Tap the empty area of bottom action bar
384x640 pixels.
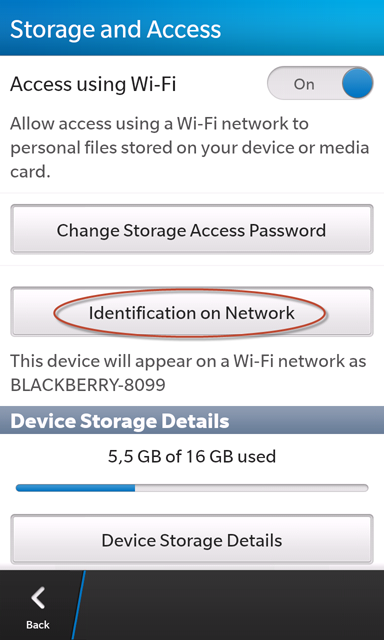click(x=233, y=605)
